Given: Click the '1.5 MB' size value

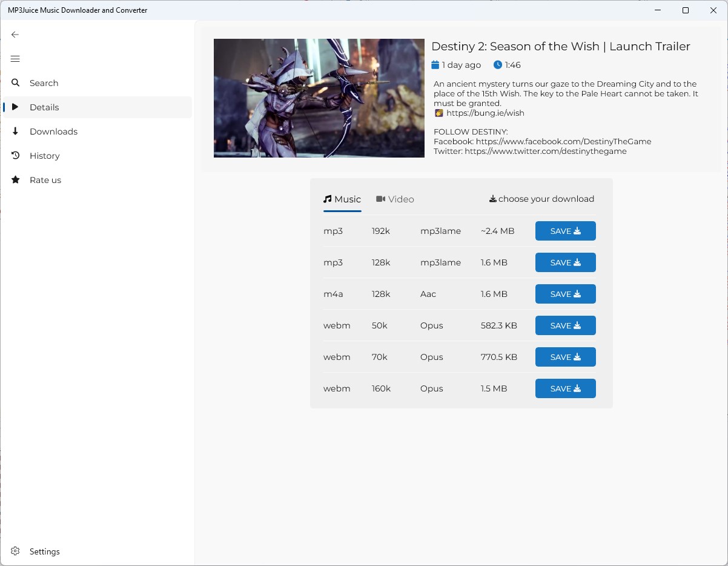Looking at the screenshot, I should click(x=494, y=388).
